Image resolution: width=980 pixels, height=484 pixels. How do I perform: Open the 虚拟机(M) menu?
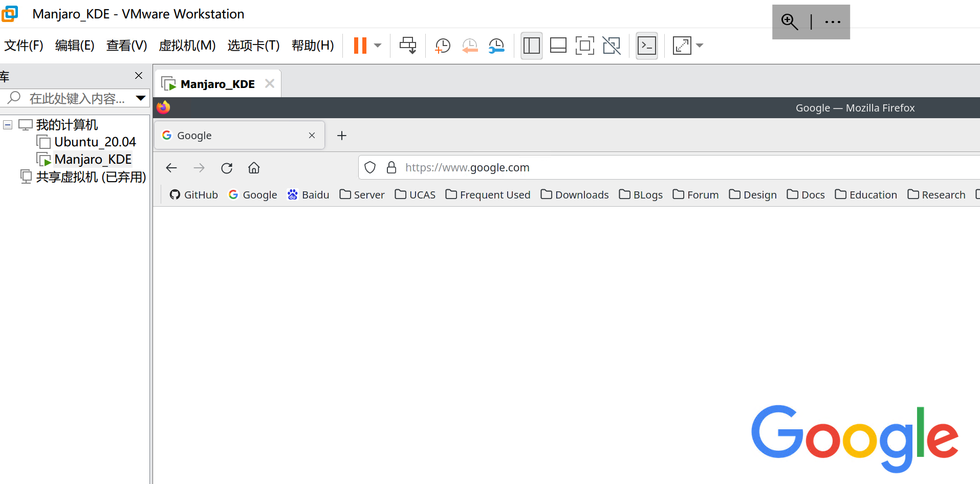(x=187, y=46)
